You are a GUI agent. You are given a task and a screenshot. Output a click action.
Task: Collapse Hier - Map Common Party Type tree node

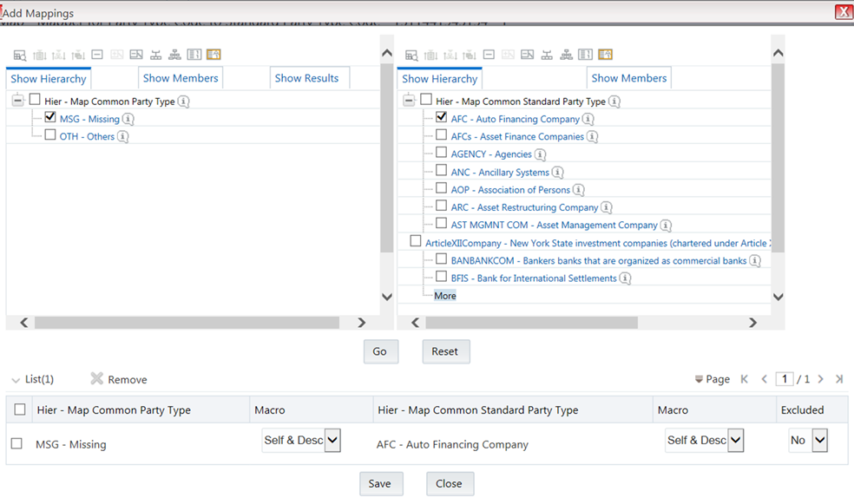coord(18,100)
